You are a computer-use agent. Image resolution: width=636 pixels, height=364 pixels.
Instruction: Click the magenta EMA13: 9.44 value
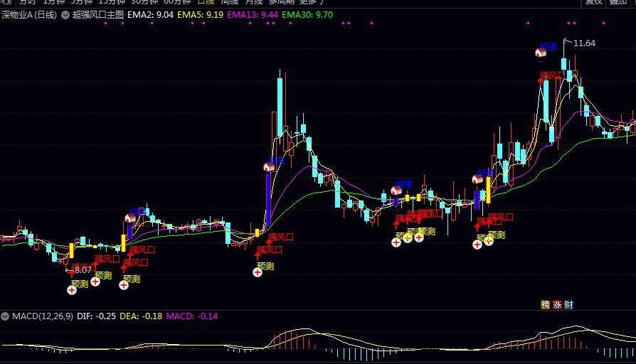[253, 15]
